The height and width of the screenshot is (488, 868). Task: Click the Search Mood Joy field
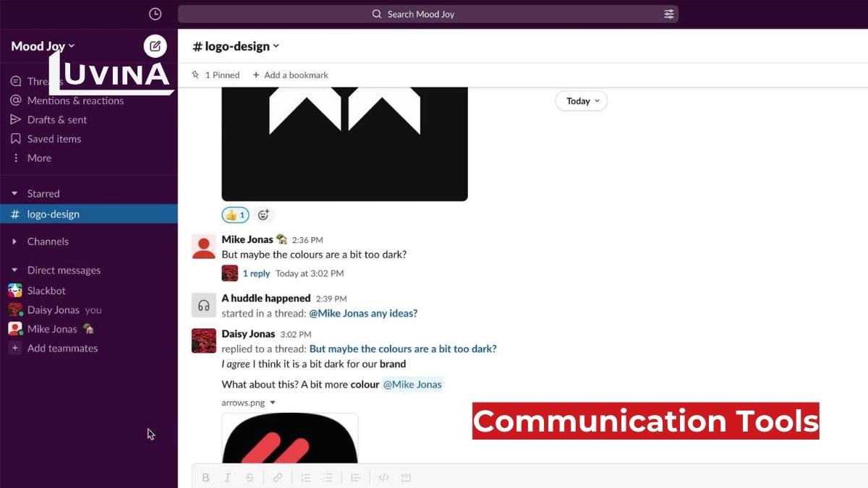pyautogui.click(x=420, y=14)
